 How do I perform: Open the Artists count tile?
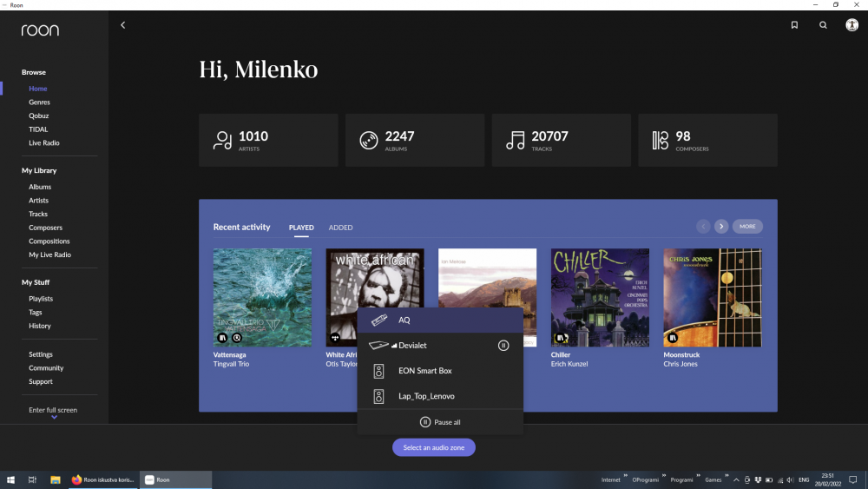tap(268, 141)
